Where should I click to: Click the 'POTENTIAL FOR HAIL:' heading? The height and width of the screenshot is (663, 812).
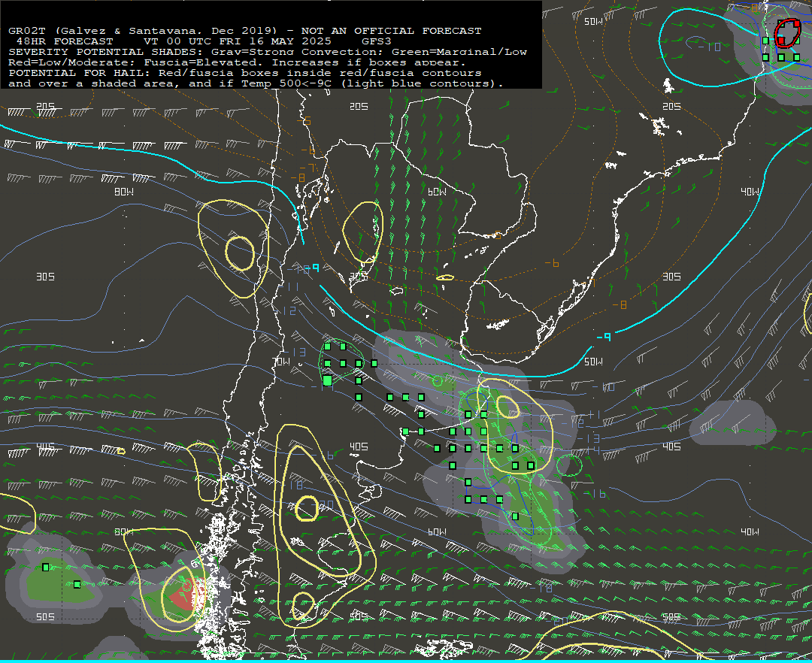(x=80, y=73)
